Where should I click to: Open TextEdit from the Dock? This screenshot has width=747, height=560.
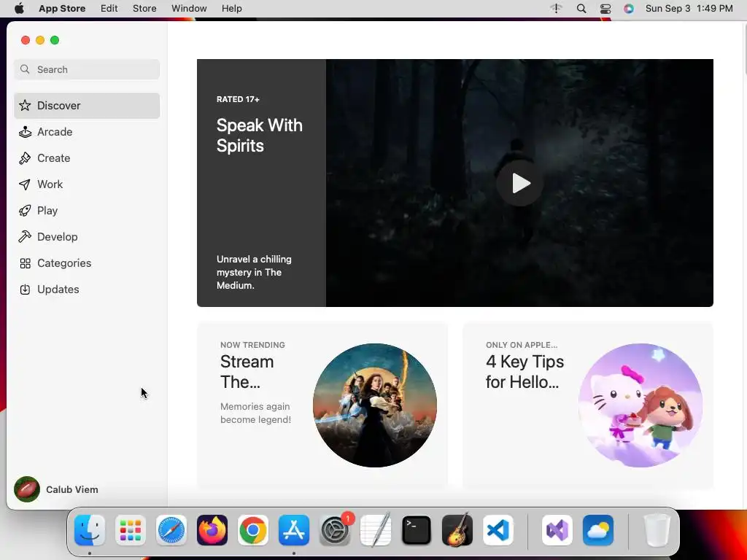tap(376, 530)
